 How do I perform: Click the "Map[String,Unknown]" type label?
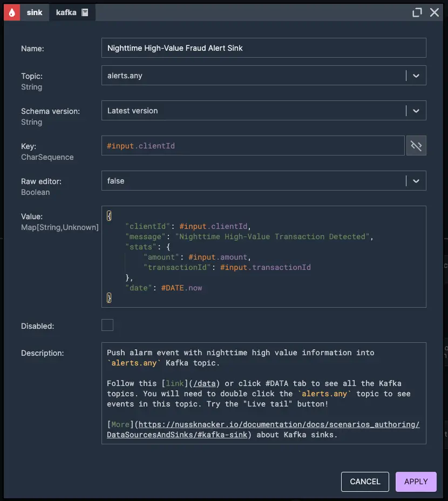pyautogui.click(x=60, y=227)
